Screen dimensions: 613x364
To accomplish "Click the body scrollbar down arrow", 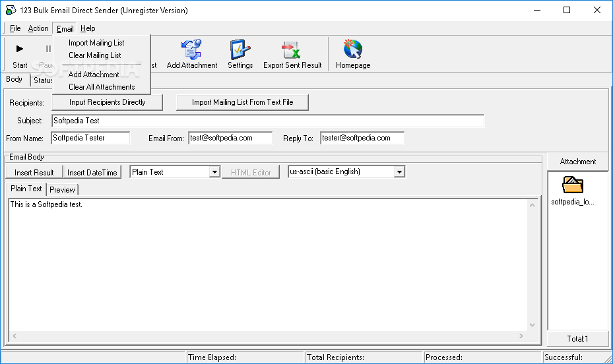I will [x=532, y=325].
